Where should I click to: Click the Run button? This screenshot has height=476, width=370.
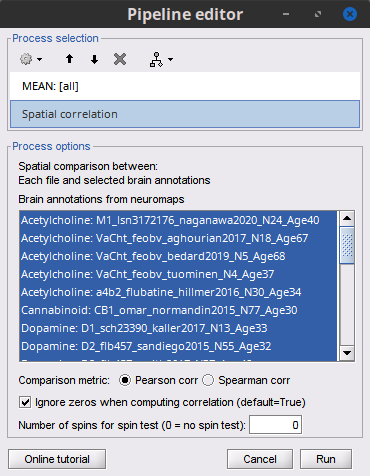(326, 459)
